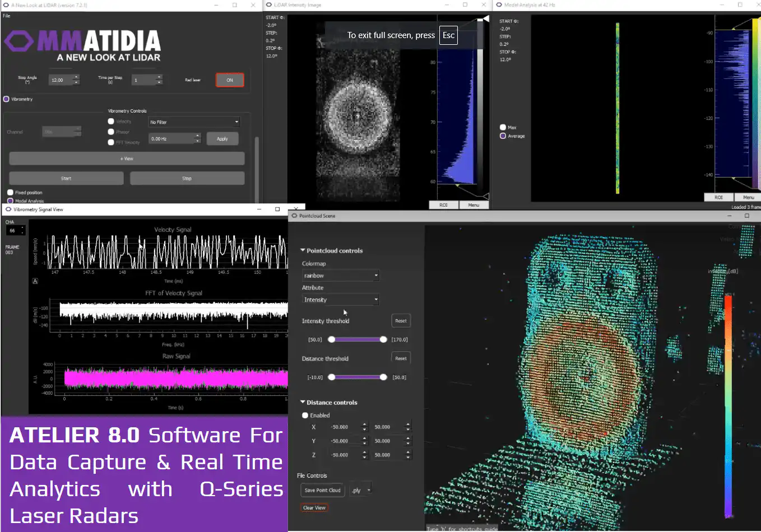The height and width of the screenshot is (532, 761).
Task: Increase the Stop Angle value with the up arrow
Action: pyautogui.click(x=76, y=77)
